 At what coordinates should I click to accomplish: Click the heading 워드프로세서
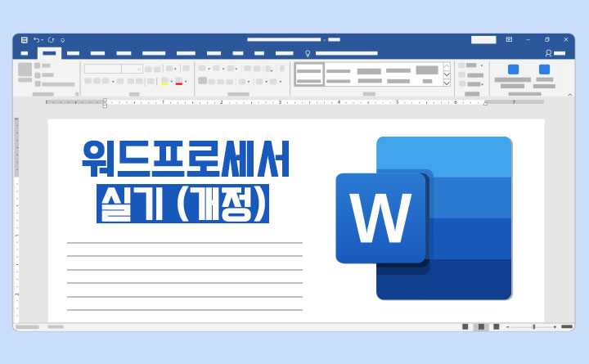pos(185,158)
